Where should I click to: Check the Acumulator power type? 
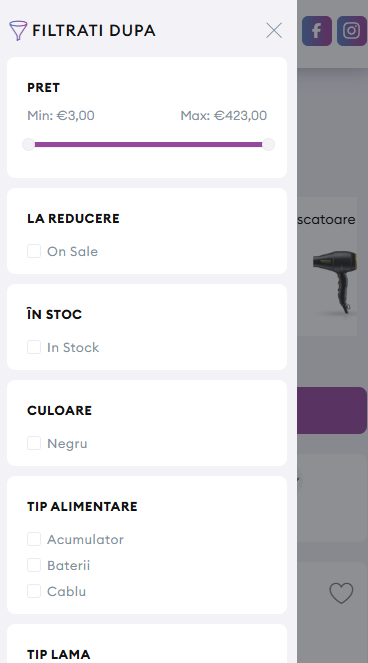pyautogui.click(x=34, y=539)
